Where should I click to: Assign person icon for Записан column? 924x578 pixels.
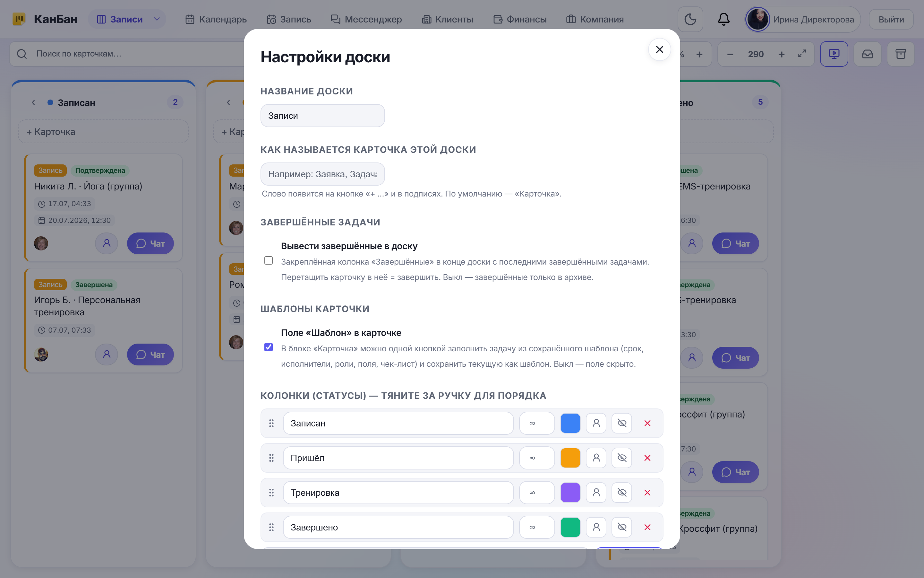(x=596, y=423)
